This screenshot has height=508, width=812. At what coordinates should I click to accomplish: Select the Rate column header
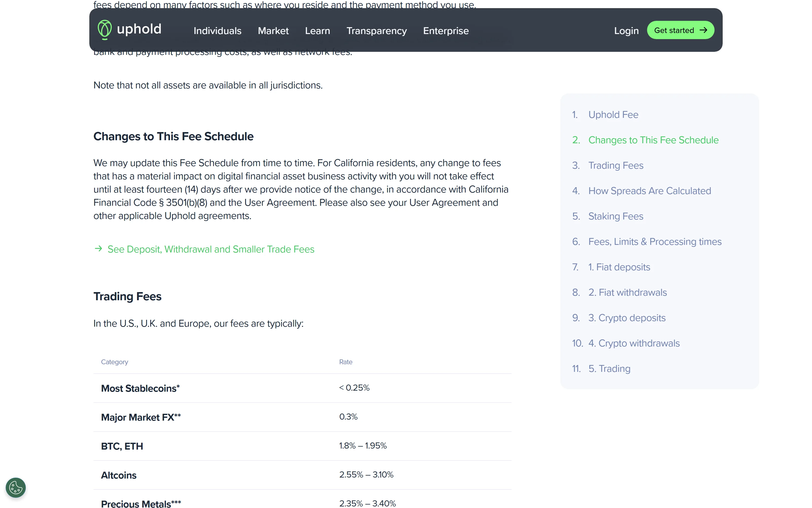(346, 362)
